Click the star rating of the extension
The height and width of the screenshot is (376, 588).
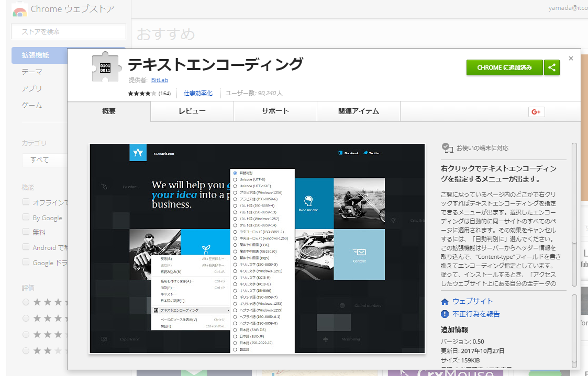(x=142, y=93)
